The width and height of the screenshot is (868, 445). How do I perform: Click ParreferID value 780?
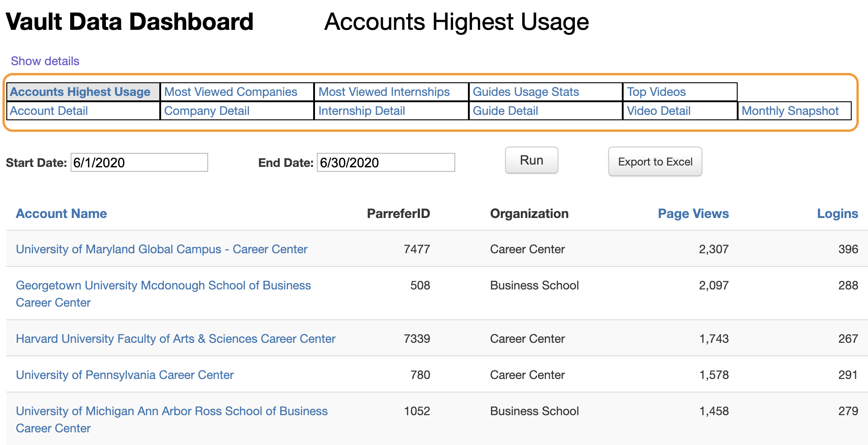[x=420, y=375]
